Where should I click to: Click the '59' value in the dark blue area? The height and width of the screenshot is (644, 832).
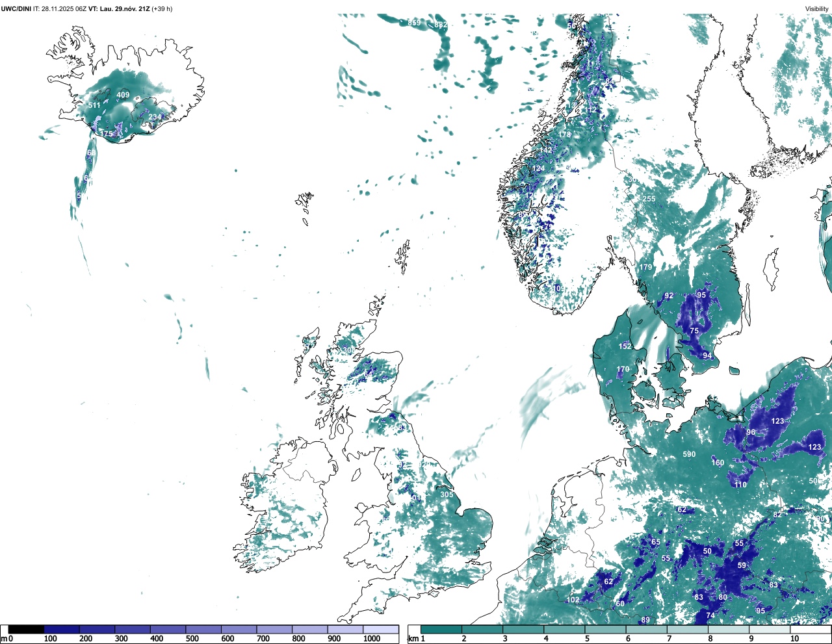tap(742, 565)
